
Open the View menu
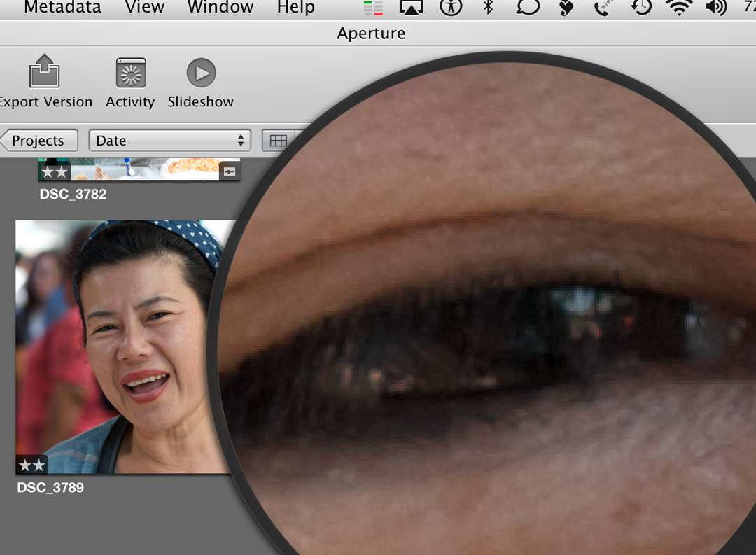click(145, 7)
